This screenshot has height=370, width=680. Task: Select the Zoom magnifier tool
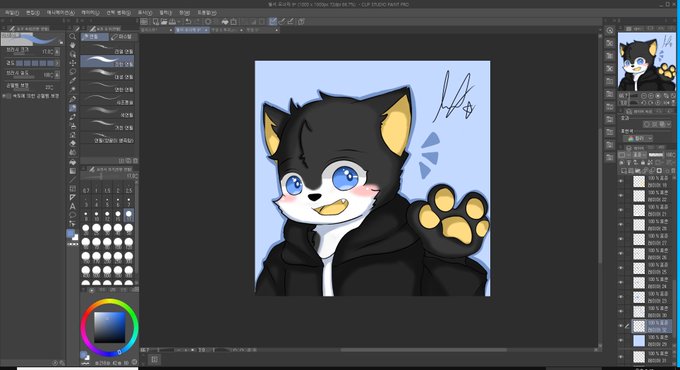pos(72,36)
